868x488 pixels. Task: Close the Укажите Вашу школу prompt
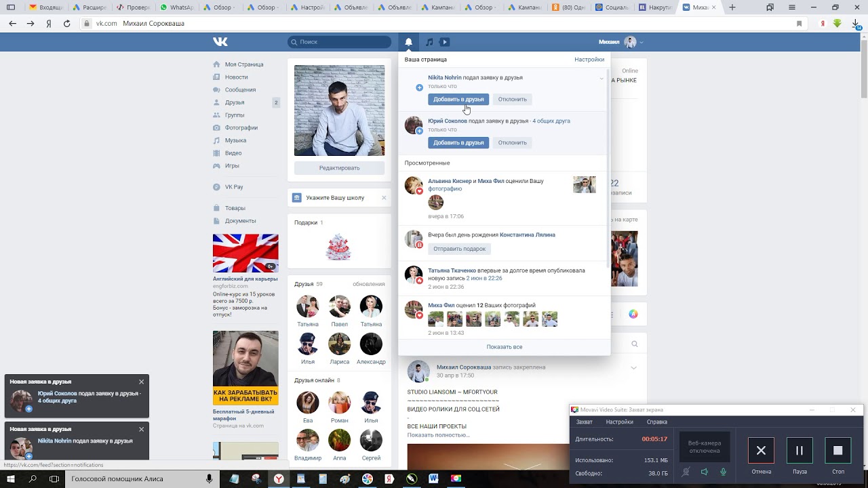384,198
